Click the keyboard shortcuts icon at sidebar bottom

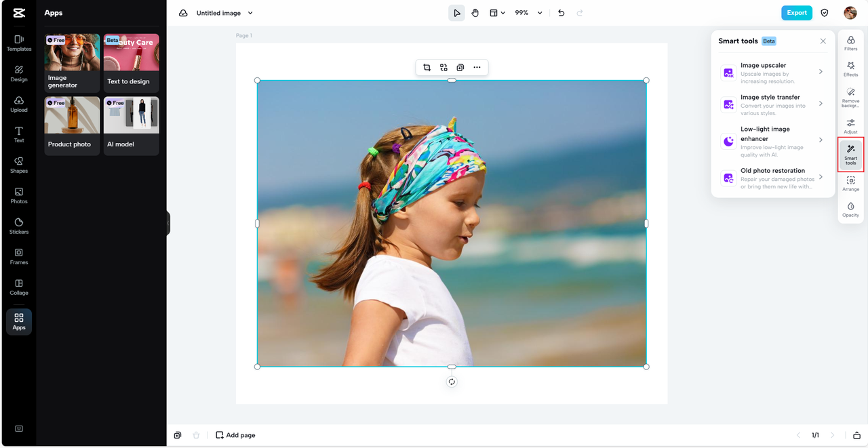(19, 428)
